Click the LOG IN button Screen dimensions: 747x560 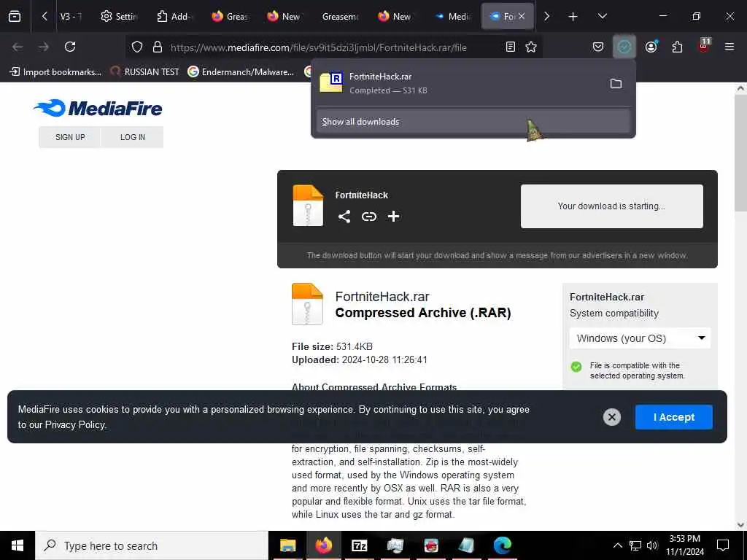tap(133, 137)
